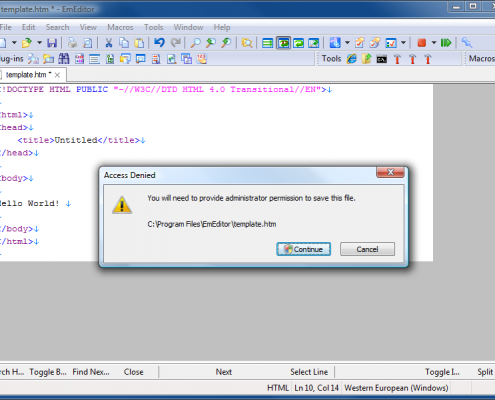Open Internet Explorer tool icon
This screenshot has width=495, height=400.
(352, 59)
